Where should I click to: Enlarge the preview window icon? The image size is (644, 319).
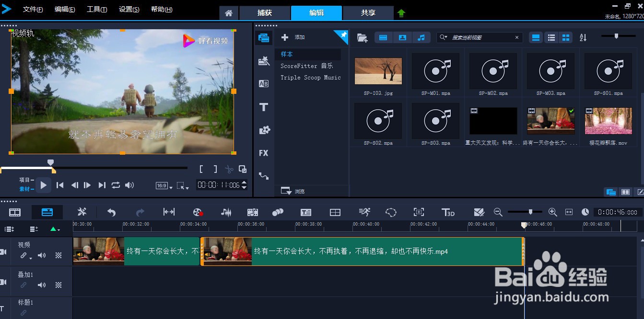[243, 169]
